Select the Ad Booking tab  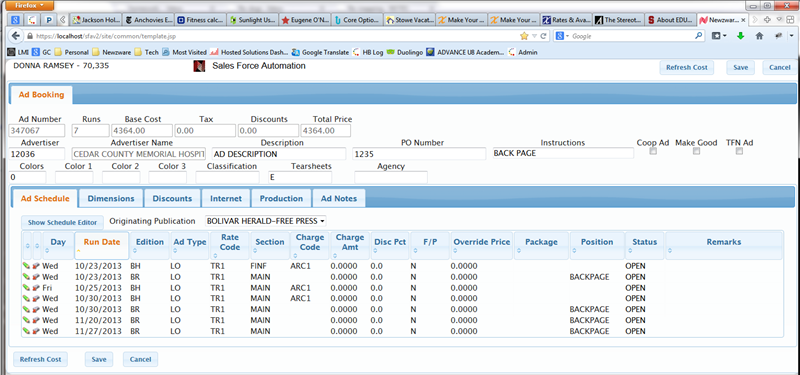pos(41,94)
